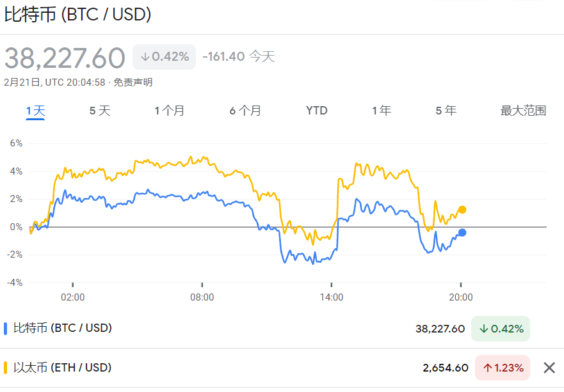Select the 1天 time range tab
Viewport: 564px width, 392px height.
click(36, 111)
